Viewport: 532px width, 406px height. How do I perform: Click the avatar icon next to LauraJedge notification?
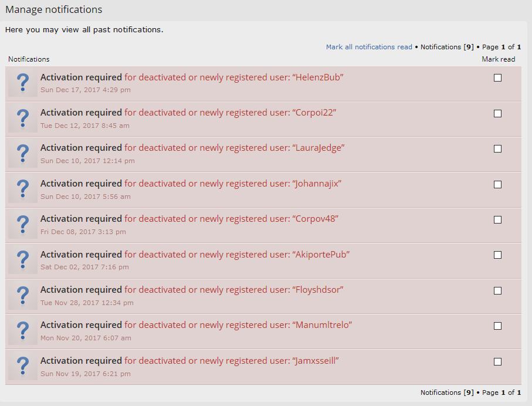(x=23, y=154)
